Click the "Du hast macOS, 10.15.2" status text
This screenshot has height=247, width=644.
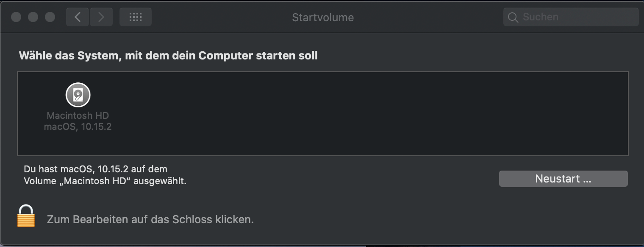coord(95,169)
